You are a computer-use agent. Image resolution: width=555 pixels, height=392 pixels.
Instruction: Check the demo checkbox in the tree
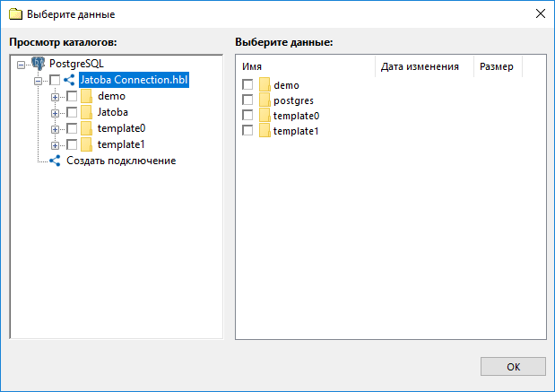coord(72,96)
